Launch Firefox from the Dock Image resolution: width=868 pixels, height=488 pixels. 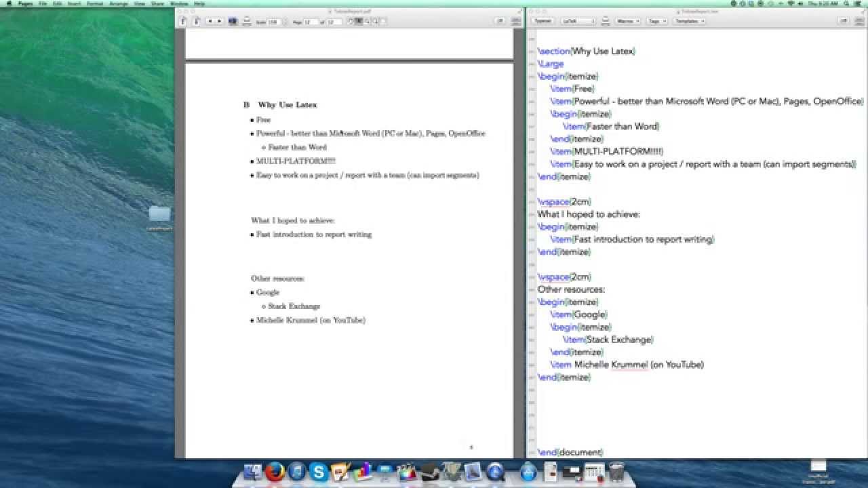[275, 472]
